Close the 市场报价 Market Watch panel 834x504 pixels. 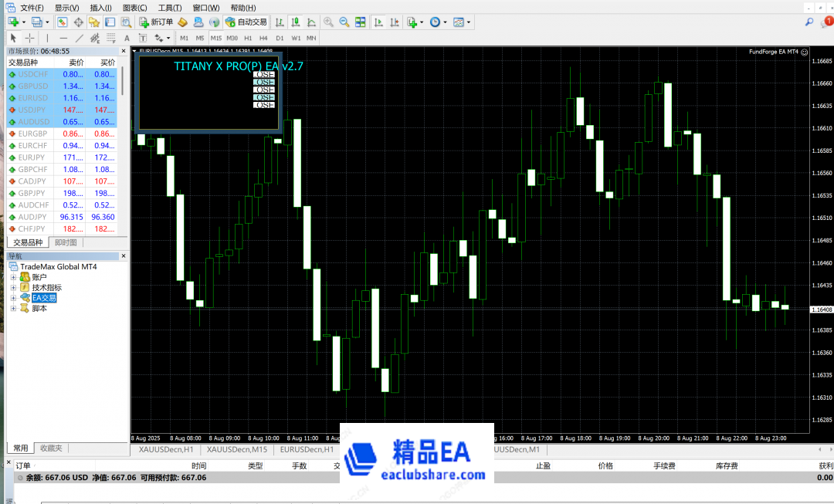[124, 51]
